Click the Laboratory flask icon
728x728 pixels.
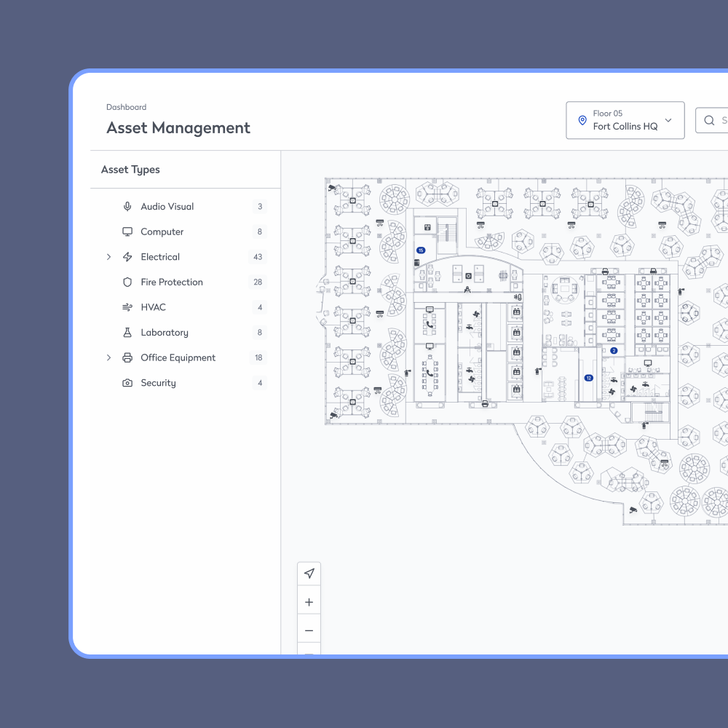click(127, 333)
